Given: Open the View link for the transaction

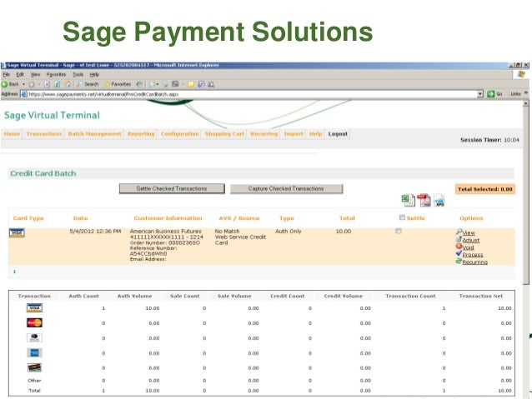Looking at the screenshot, I should point(469,233).
